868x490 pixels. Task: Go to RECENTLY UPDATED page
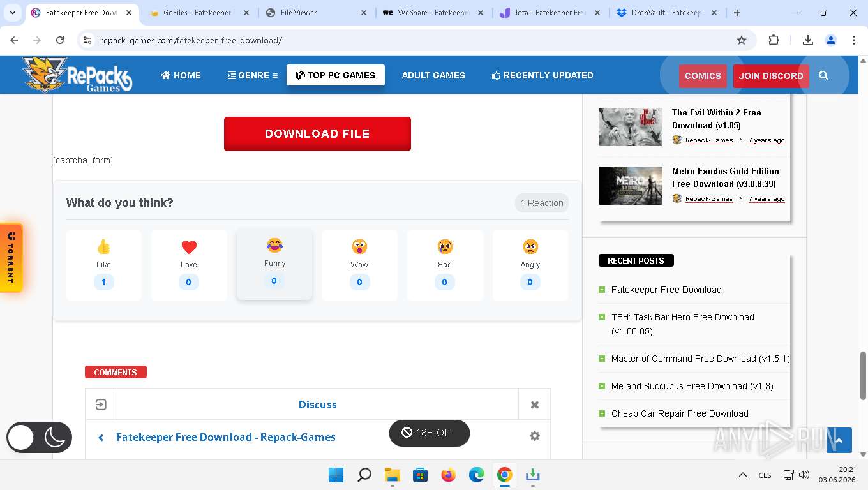542,75
